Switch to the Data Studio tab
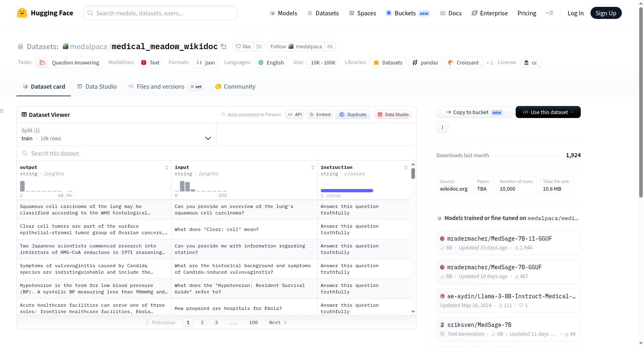The height and width of the screenshot is (347, 644). (97, 86)
